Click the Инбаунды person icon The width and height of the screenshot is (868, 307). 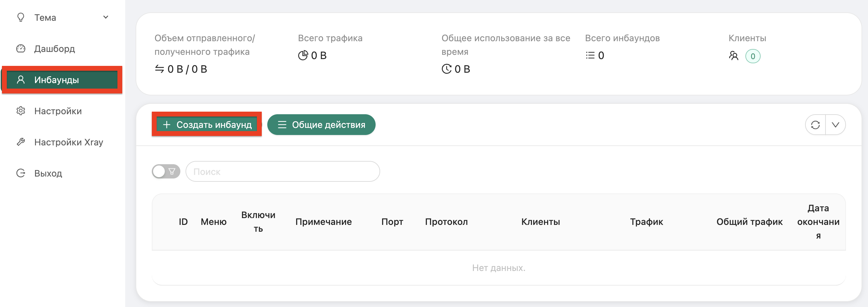(x=21, y=80)
